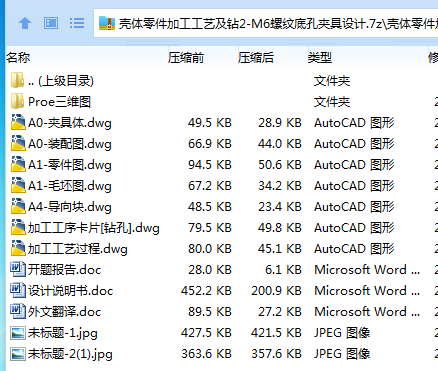Select file name 加工工序卡片[钻孔].dwg
Image resolution: width=438 pixels, height=371 pixels.
[94, 228]
